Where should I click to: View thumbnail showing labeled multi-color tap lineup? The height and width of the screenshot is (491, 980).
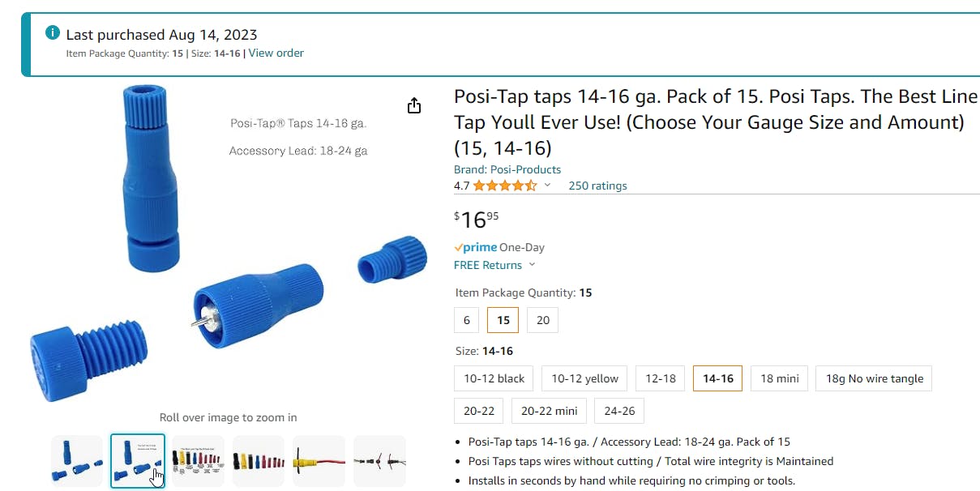tap(198, 461)
